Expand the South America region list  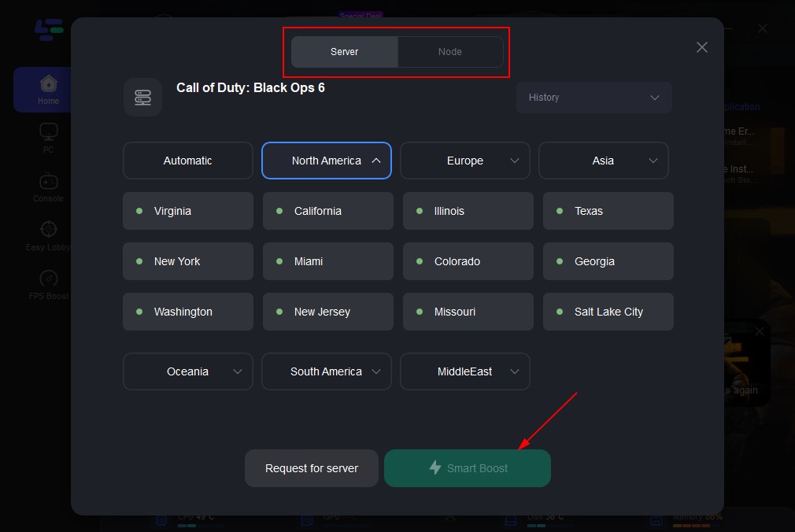327,371
